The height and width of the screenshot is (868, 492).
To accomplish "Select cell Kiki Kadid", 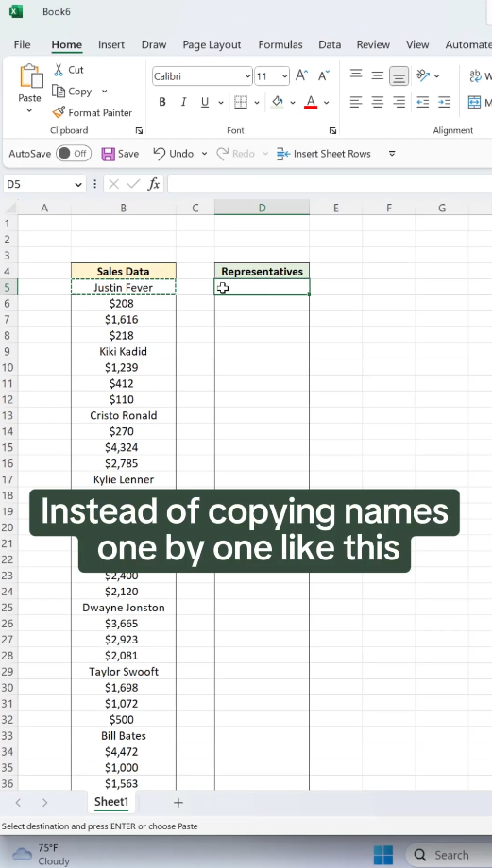I will tap(124, 352).
